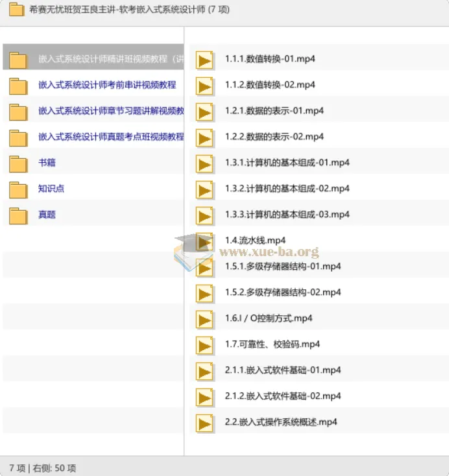Click video icon for 1.2.2.数据的表示-02.mp4
This screenshot has width=449, height=476.
204,138
